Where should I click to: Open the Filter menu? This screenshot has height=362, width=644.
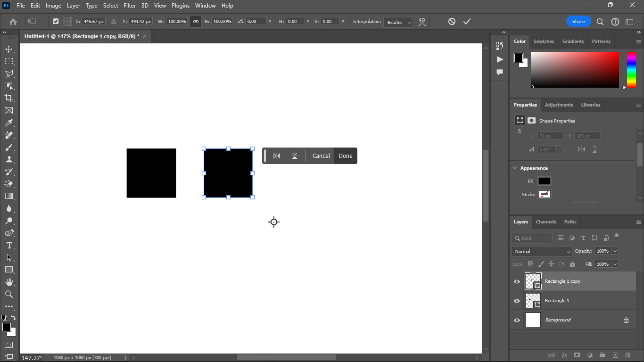(x=130, y=6)
